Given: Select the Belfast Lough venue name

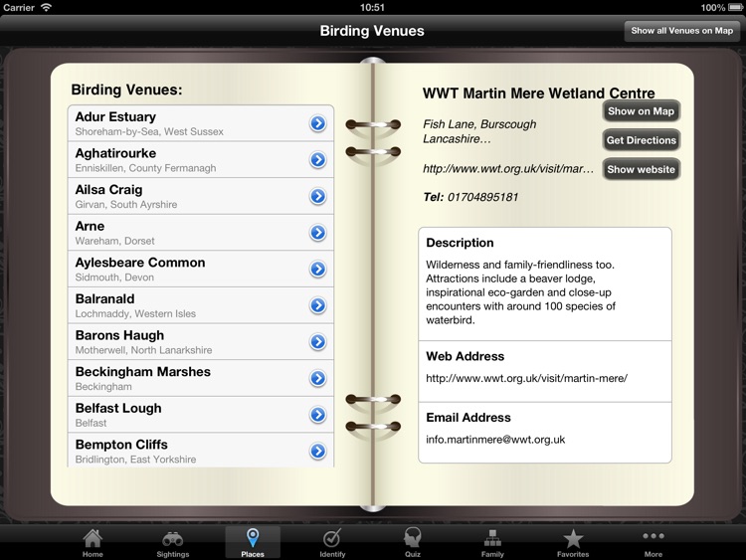Looking at the screenshot, I should [x=118, y=408].
